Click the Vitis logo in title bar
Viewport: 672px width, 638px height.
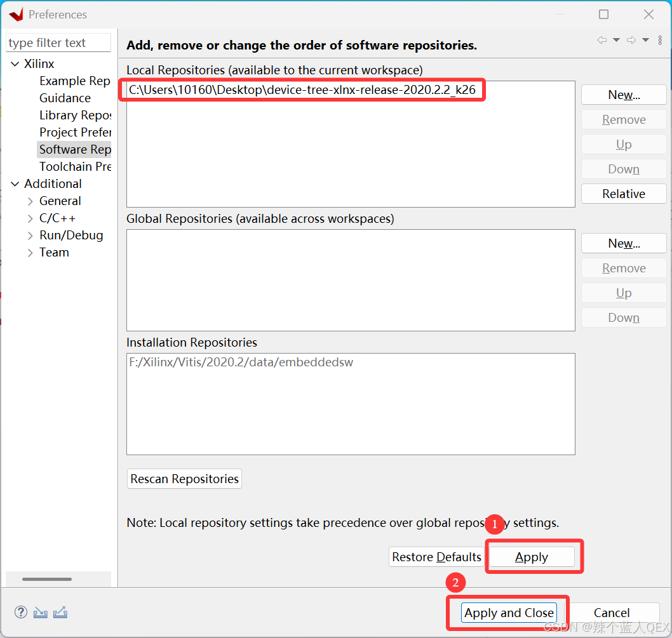pos(17,15)
